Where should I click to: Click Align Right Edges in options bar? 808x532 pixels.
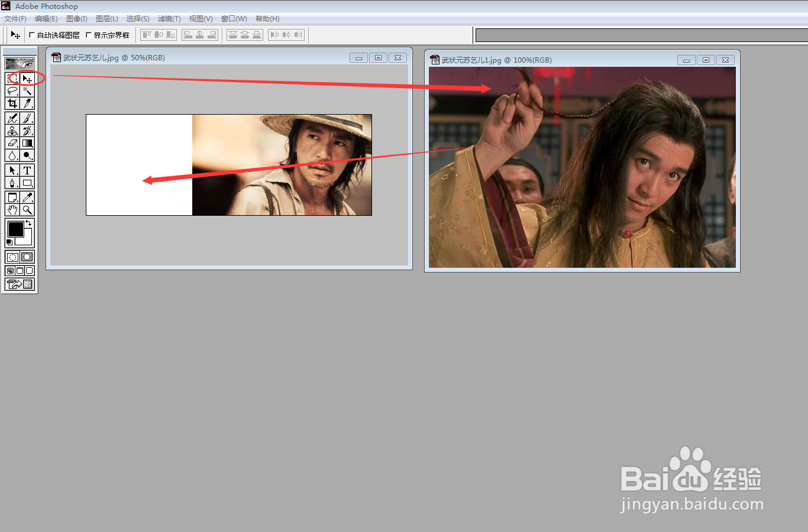pyautogui.click(x=212, y=35)
